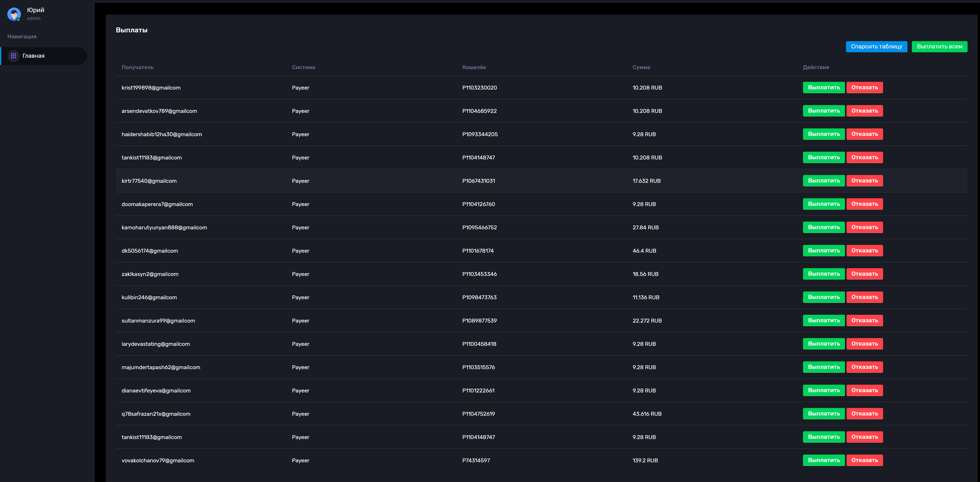The width and height of the screenshot is (980, 482).
Task: Pay out zaklkasyn2@gmailcom with Выплатить
Action: pos(823,274)
